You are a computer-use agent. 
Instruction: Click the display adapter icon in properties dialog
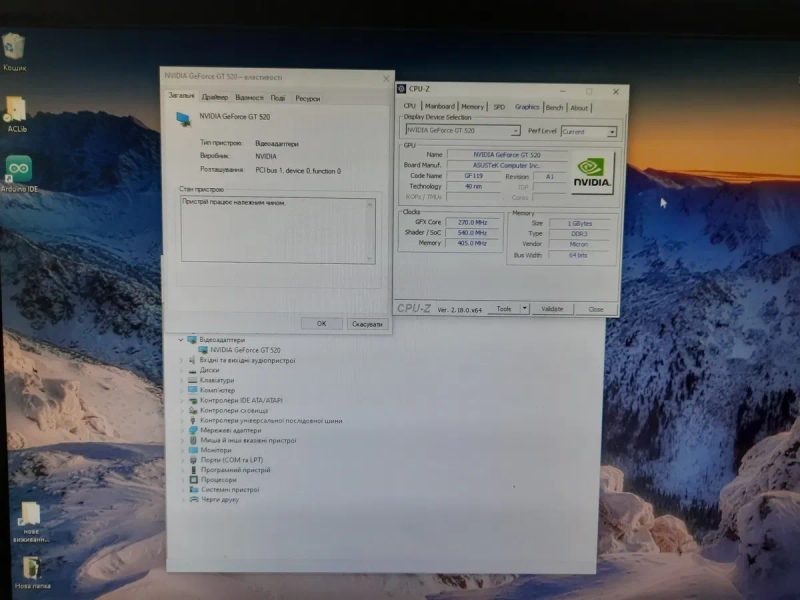point(183,119)
